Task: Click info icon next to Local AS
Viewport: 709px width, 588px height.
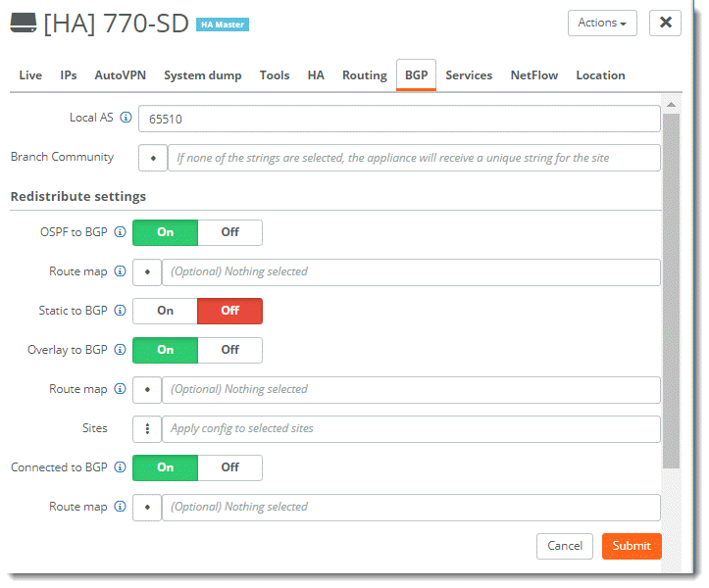Action: tap(125, 119)
